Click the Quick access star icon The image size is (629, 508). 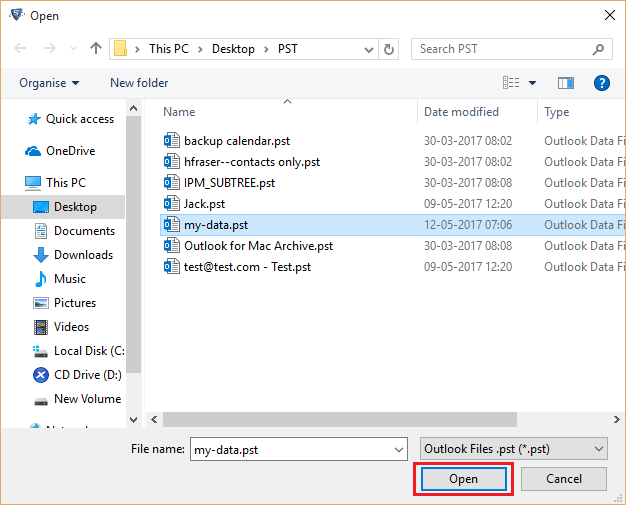click(34, 119)
